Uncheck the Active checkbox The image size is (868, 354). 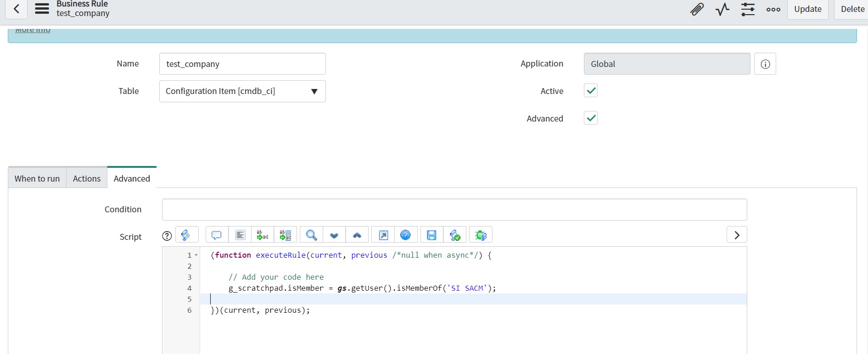591,91
